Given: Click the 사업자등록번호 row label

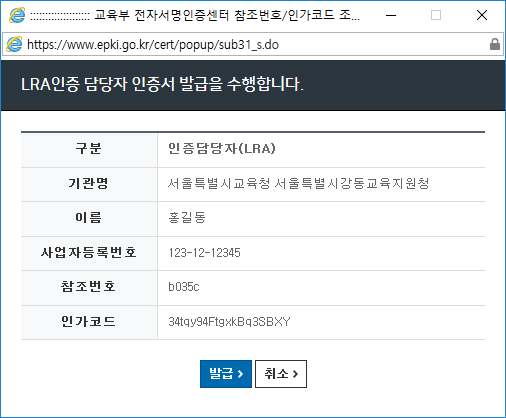Looking at the screenshot, I should [x=88, y=252].
